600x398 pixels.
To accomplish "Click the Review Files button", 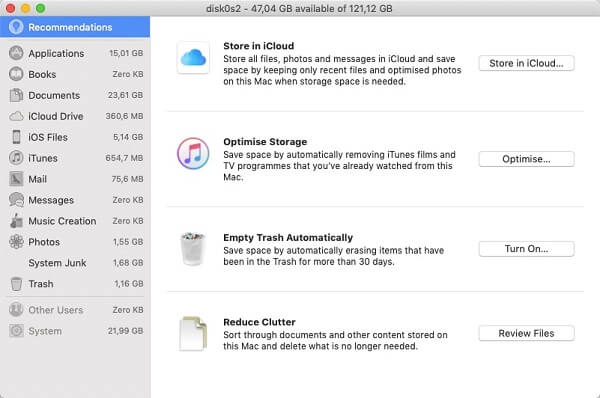I will click(526, 333).
